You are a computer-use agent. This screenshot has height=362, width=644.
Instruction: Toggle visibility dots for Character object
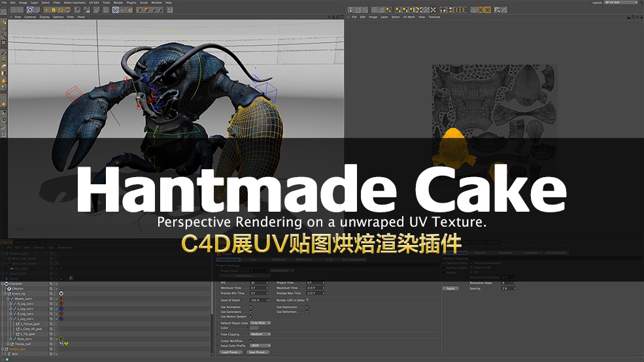tap(55, 284)
